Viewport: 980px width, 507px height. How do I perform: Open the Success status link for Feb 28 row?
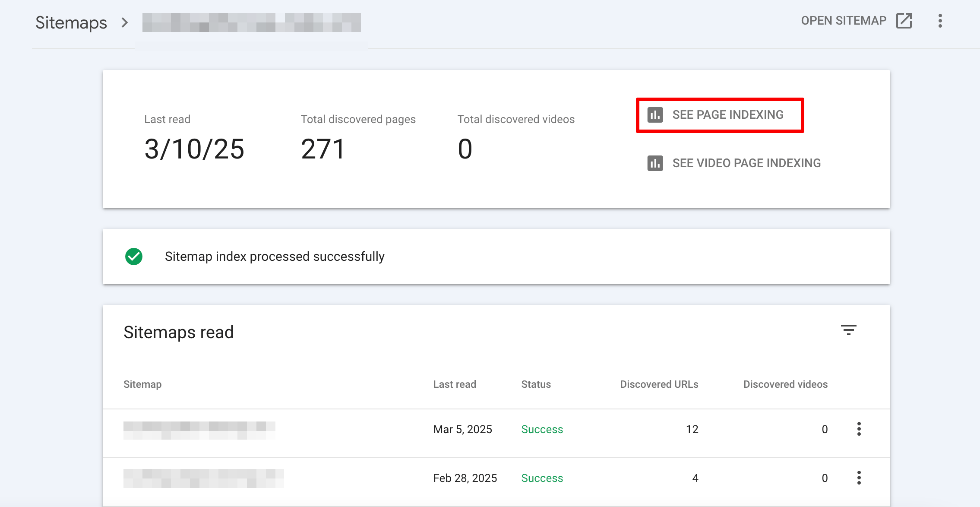point(542,478)
